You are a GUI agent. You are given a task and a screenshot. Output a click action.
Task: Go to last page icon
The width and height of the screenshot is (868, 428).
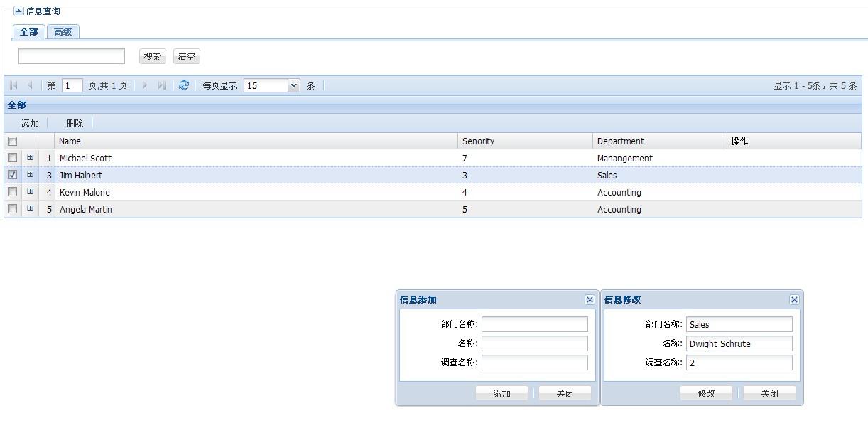click(161, 85)
